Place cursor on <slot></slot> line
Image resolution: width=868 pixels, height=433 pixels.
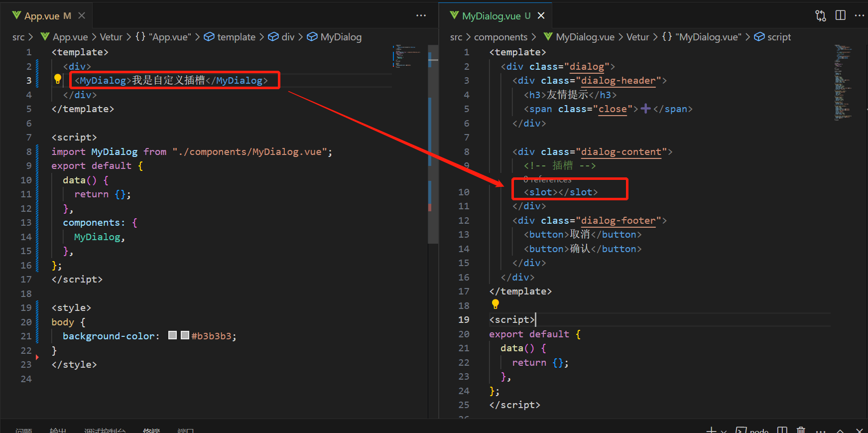click(x=561, y=192)
